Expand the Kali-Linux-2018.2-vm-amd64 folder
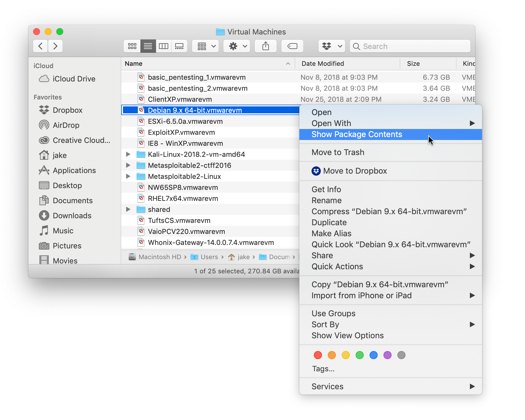 pyautogui.click(x=128, y=154)
